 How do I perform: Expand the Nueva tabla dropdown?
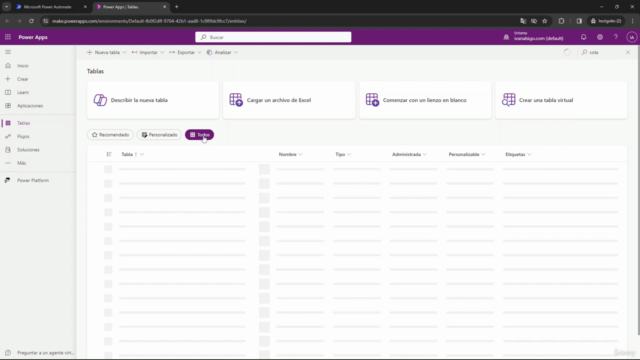124,52
